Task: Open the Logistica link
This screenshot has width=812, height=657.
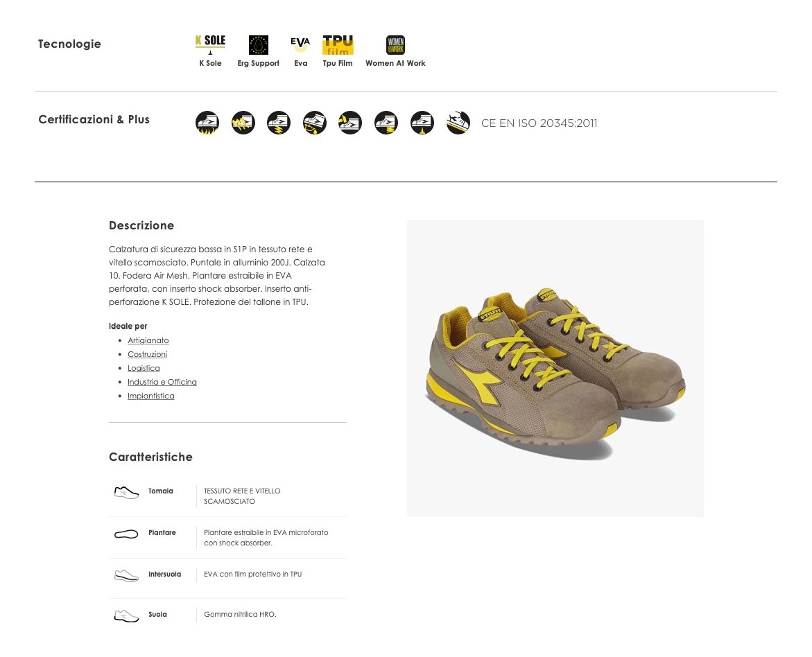Action: 144,368
